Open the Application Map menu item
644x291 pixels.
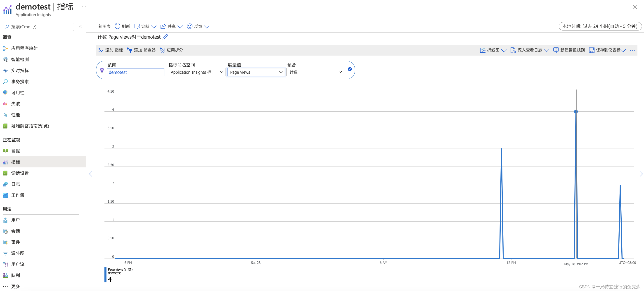24,48
